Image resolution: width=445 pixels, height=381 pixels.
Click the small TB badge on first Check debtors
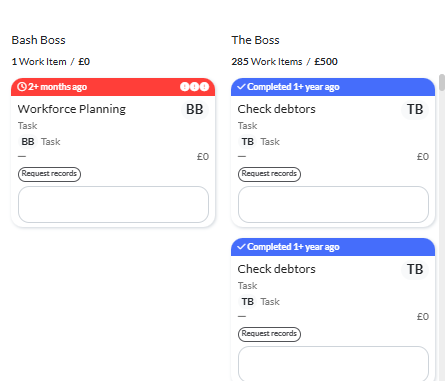pos(248,142)
